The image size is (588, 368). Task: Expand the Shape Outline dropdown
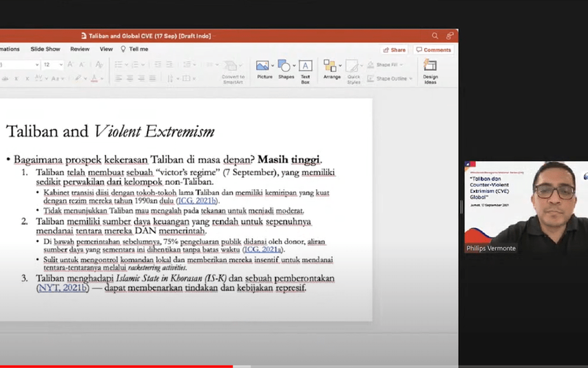411,79
